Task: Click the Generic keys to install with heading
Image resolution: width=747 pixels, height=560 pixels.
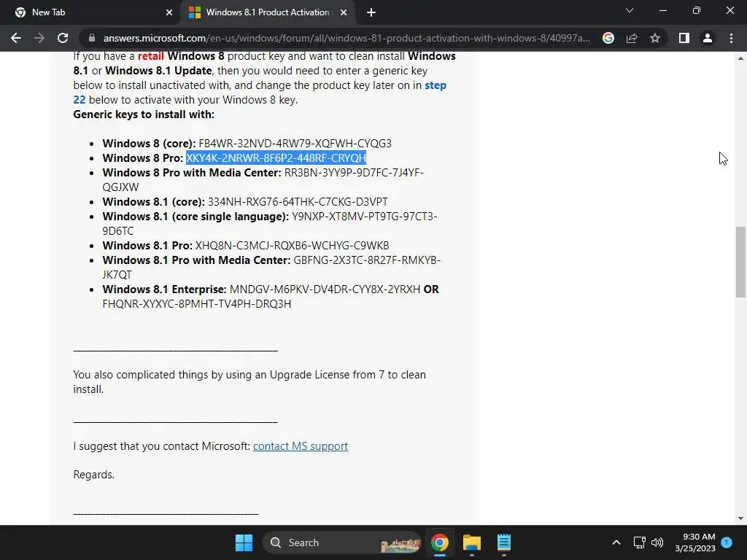Action: (x=144, y=114)
